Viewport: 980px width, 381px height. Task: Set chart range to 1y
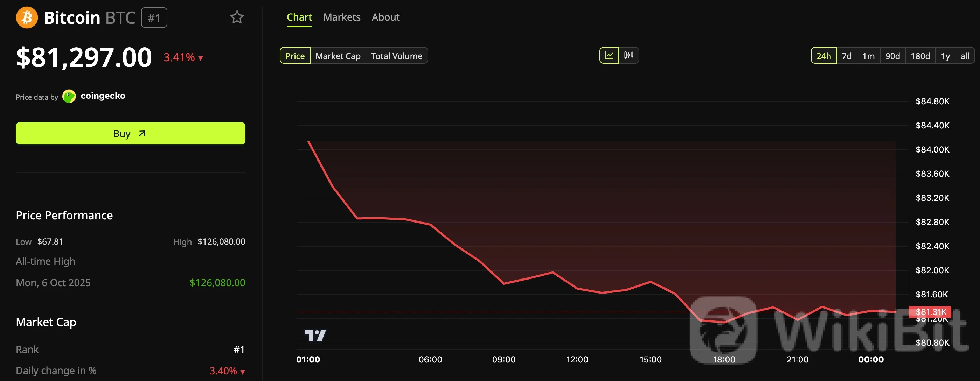pos(945,56)
